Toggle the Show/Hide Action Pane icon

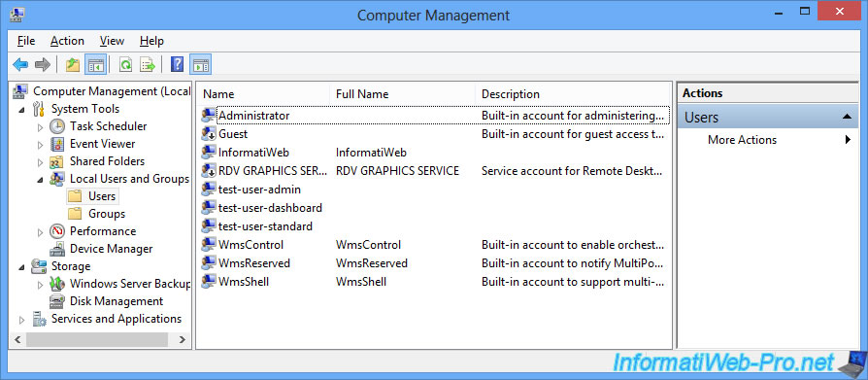click(x=200, y=65)
